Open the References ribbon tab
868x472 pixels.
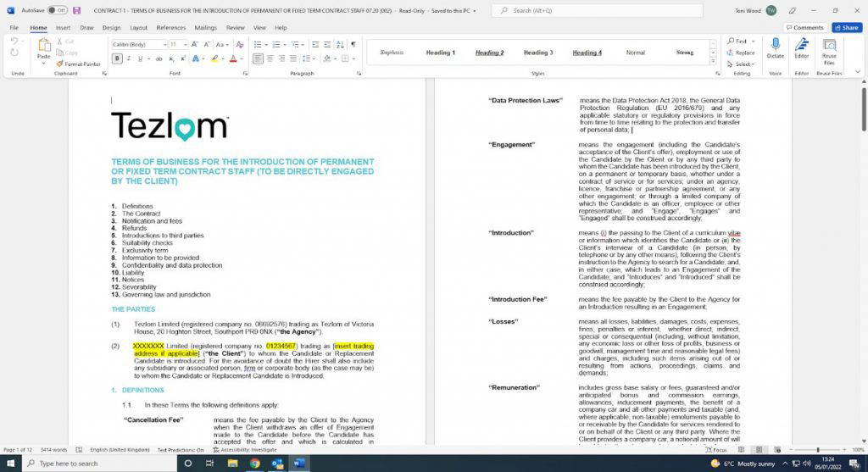coord(170,27)
